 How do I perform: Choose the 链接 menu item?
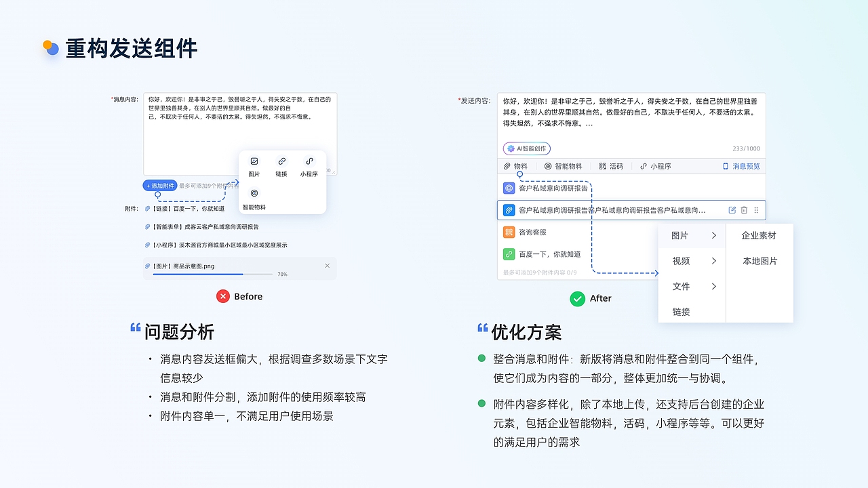(x=692, y=312)
